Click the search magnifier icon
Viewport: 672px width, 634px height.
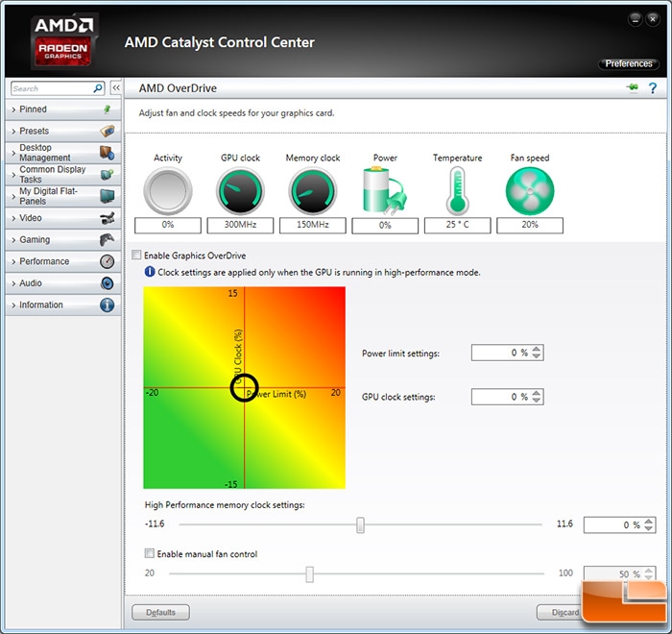pos(98,88)
